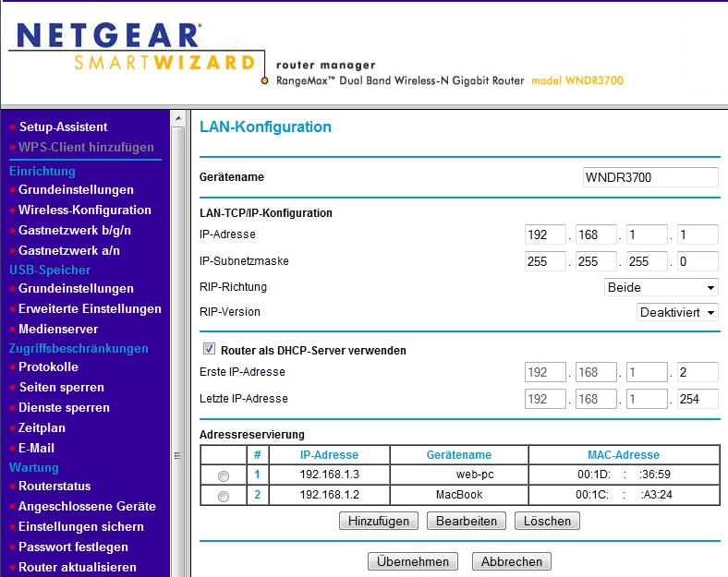The width and height of the screenshot is (728, 577).
Task: Open the E-Mail settings page
Action: tap(36, 448)
